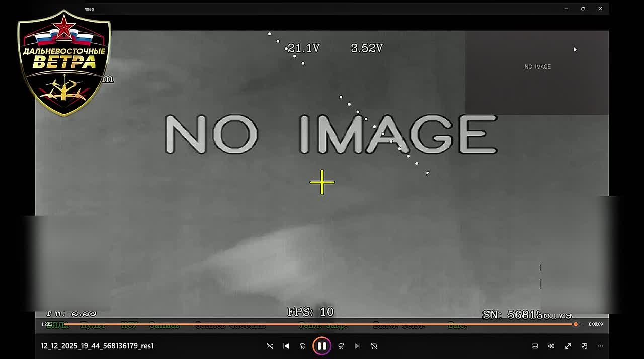
Task: Open subtitles and captions options
Action: coord(535,346)
